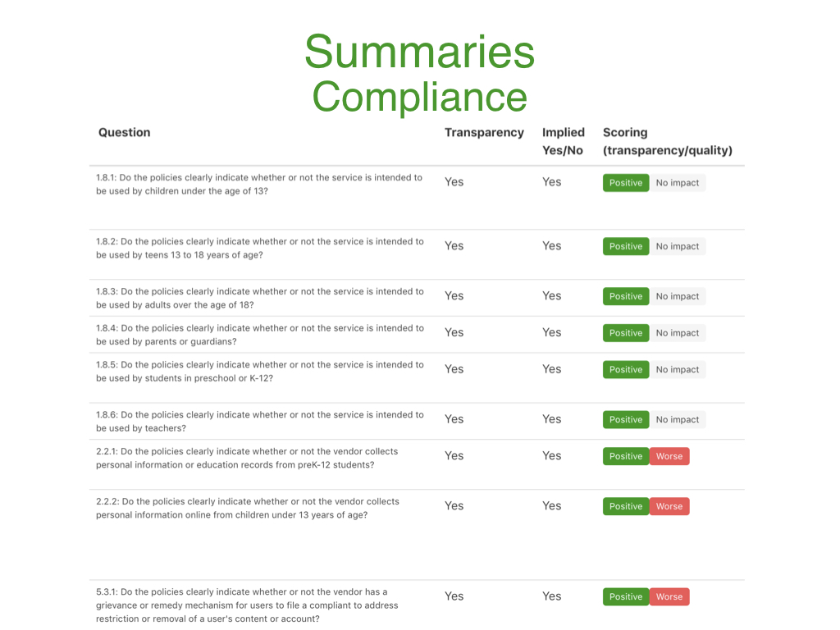Click the Transparency column header
Viewport: 840px width, 630px height.
click(x=484, y=133)
